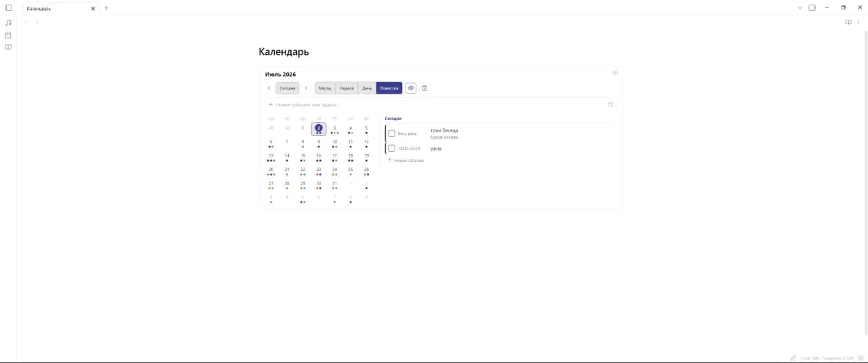Toggle the left sidebar panel icon

pyautogui.click(x=8, y=7)
